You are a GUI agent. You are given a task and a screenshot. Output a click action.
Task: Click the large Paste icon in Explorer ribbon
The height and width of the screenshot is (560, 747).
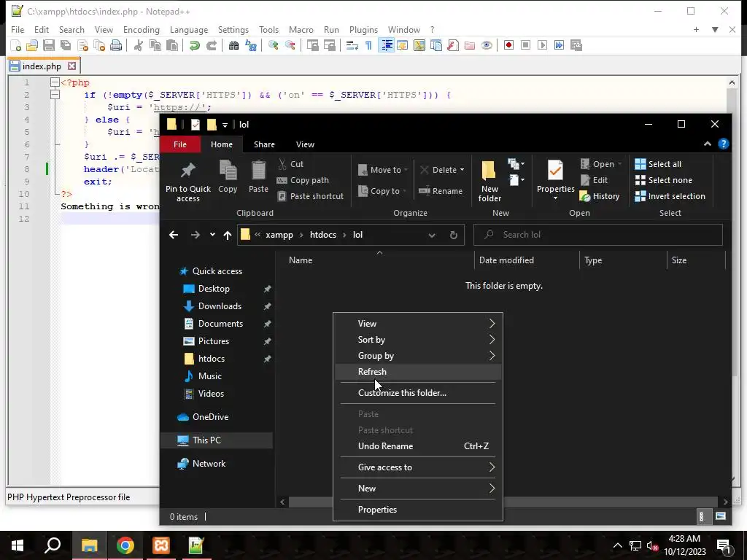coord(258,176)
